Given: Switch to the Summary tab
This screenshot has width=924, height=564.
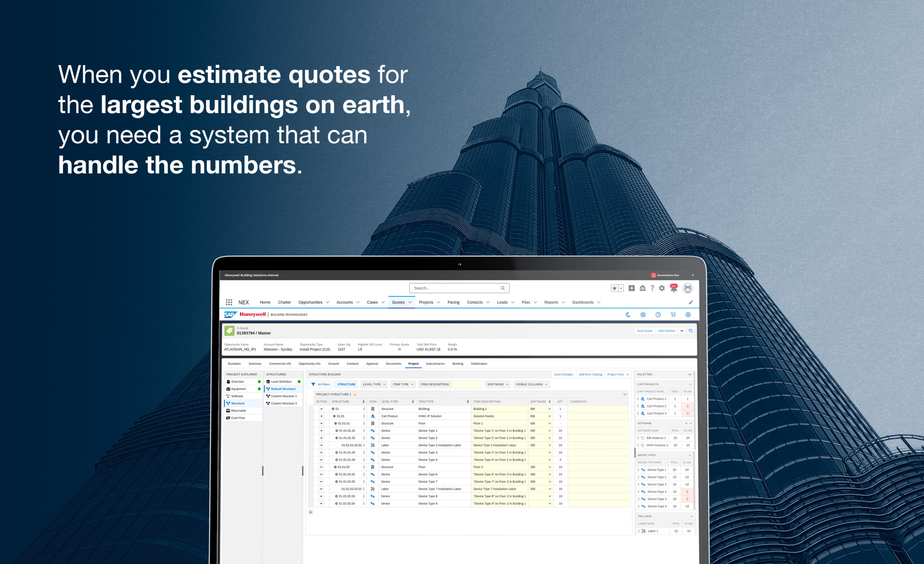Looking at the screenshot, I should 255,364.
